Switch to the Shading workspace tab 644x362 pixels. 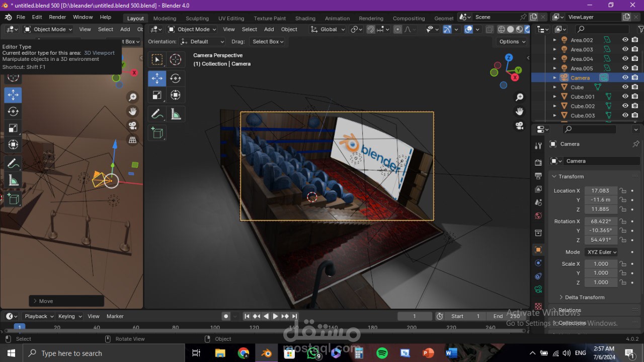click(305, 18)
